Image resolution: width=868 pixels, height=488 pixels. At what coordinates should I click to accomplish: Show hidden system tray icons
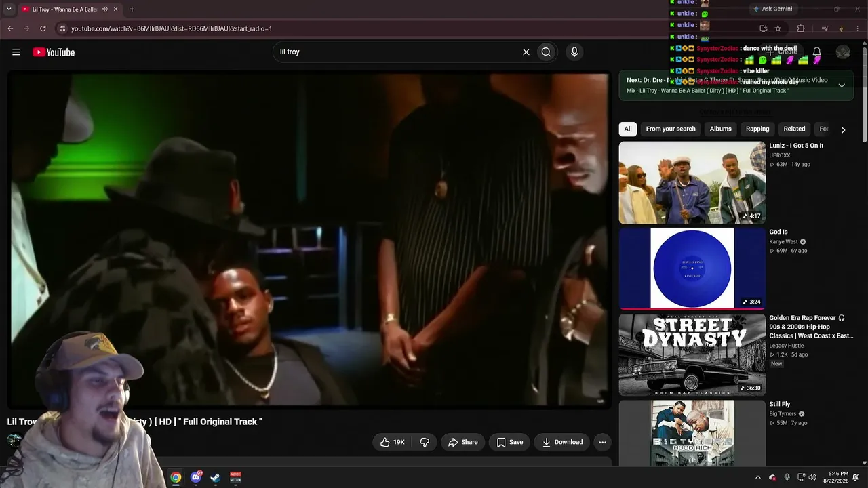(758, 477)
